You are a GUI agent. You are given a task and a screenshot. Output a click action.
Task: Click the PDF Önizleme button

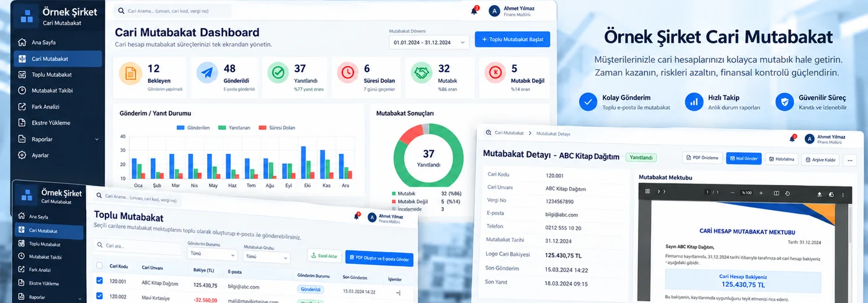tap(702, 158)
